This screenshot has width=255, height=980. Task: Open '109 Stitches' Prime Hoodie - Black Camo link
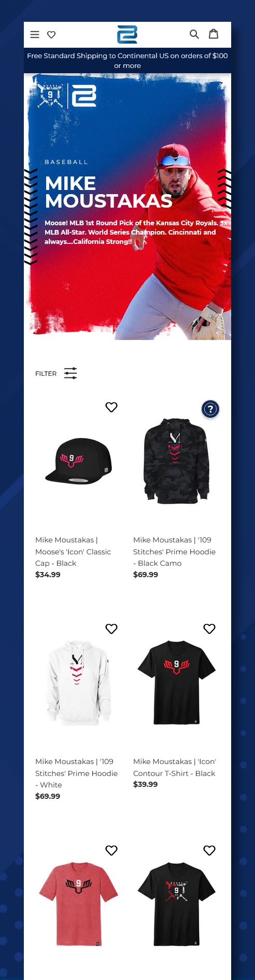point(174,552)
